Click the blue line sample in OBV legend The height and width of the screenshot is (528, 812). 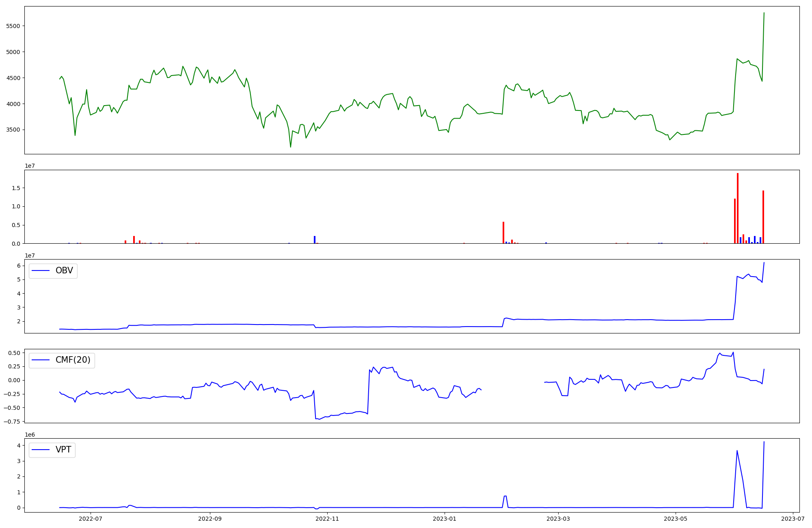(41, 270)
